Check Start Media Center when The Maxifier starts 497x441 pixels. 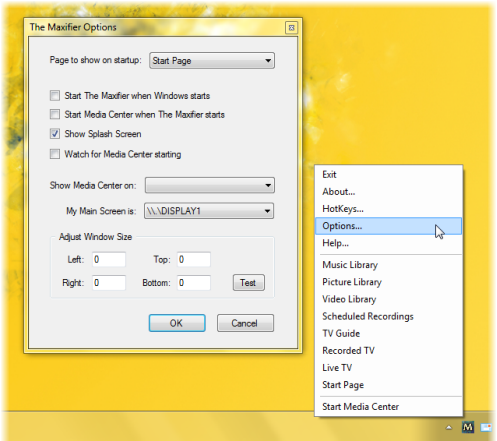pos(55,114)
